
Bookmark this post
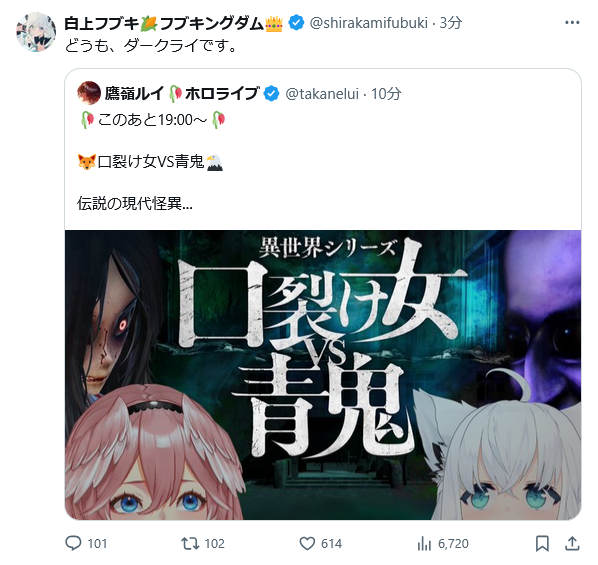click(542, 543)
